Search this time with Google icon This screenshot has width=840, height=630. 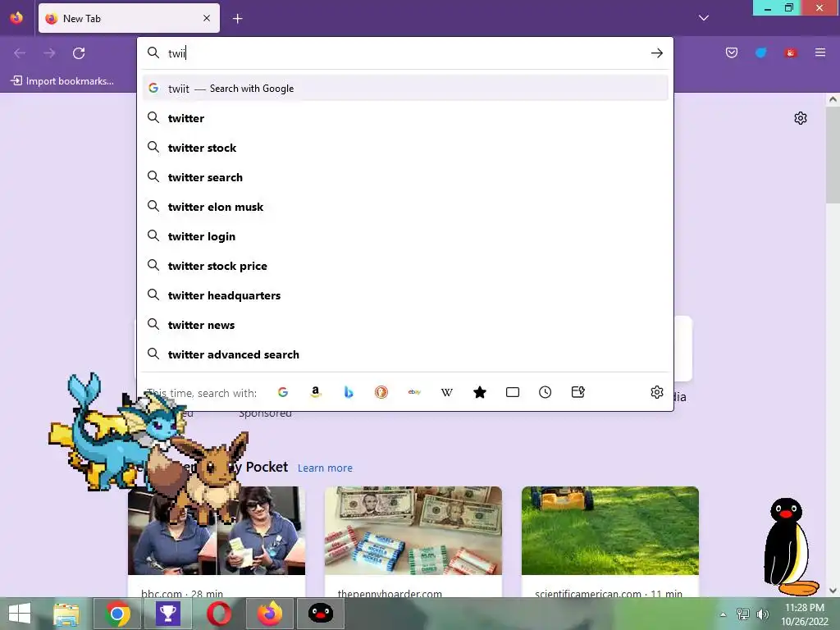point(283,392)
